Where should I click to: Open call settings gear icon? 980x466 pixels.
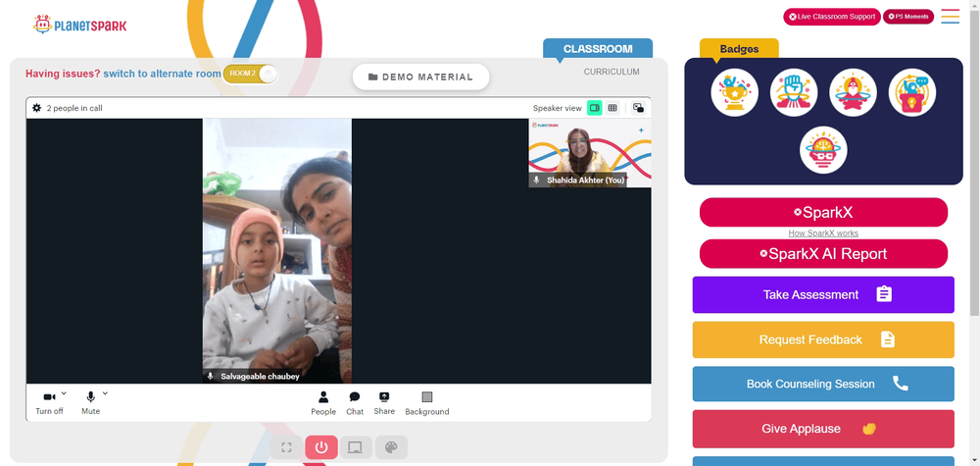point(37,108)
